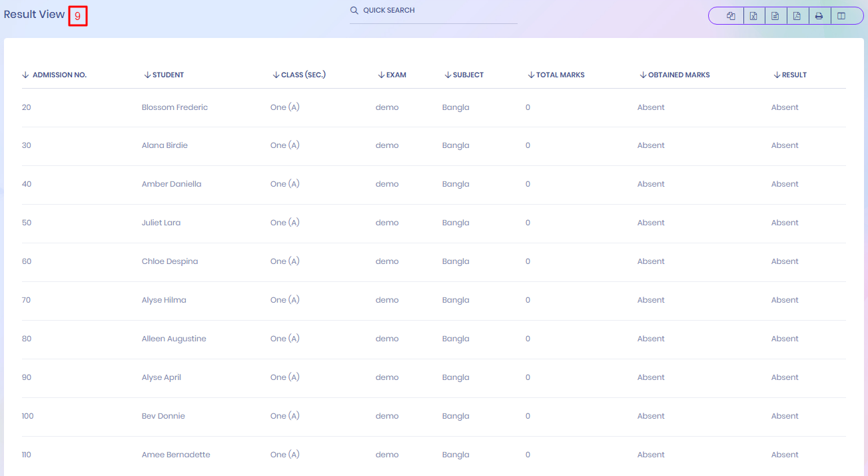Sort by Result column header
Screen dimensions: 868x476
point(794,75)
